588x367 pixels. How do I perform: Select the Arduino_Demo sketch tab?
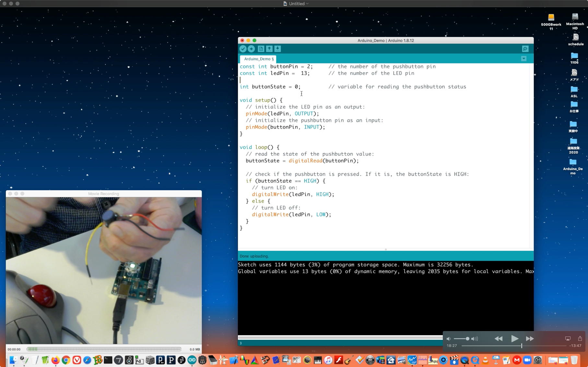pyautogui.click(x=259, y=59)
